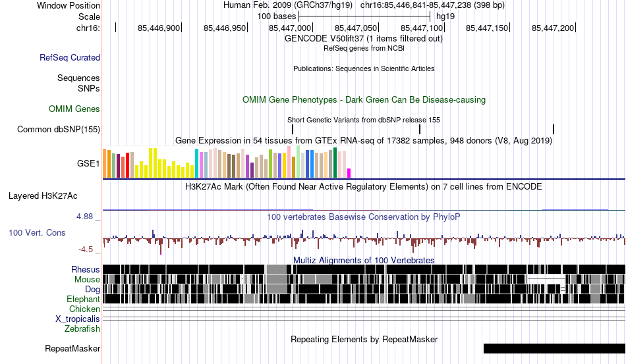This screenshot has width=626, height=364.
Task: Click 'Publications: Sequences in Scientific Articles' title
Action: click(x=364, y=68)
